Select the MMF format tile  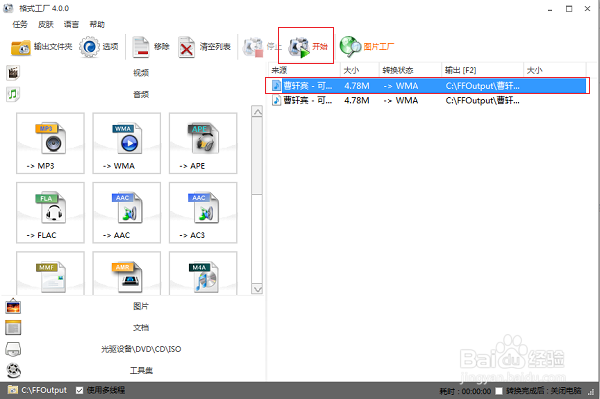(50, 273)
